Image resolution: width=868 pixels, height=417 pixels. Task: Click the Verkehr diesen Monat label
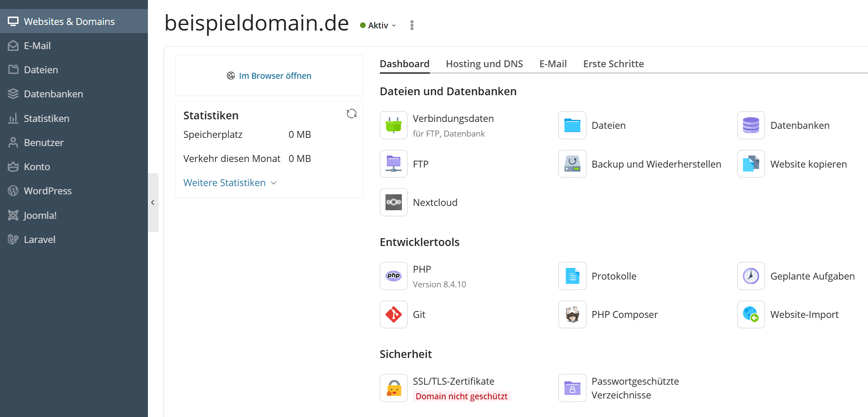click(232, 159)
